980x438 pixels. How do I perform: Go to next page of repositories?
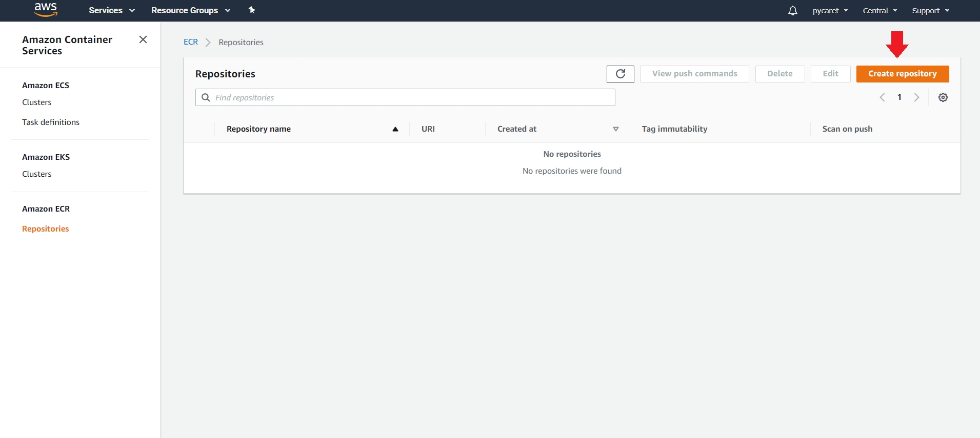[916, 97]
